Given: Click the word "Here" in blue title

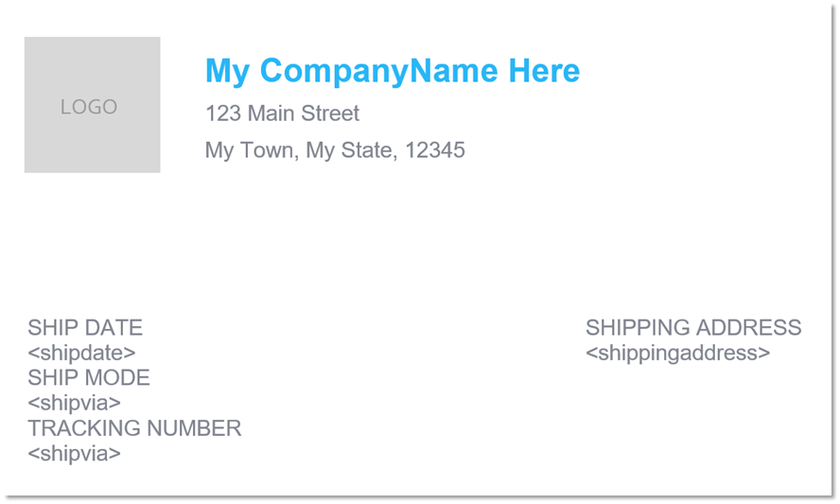Looking at the screenshot, I should (544, 71).
